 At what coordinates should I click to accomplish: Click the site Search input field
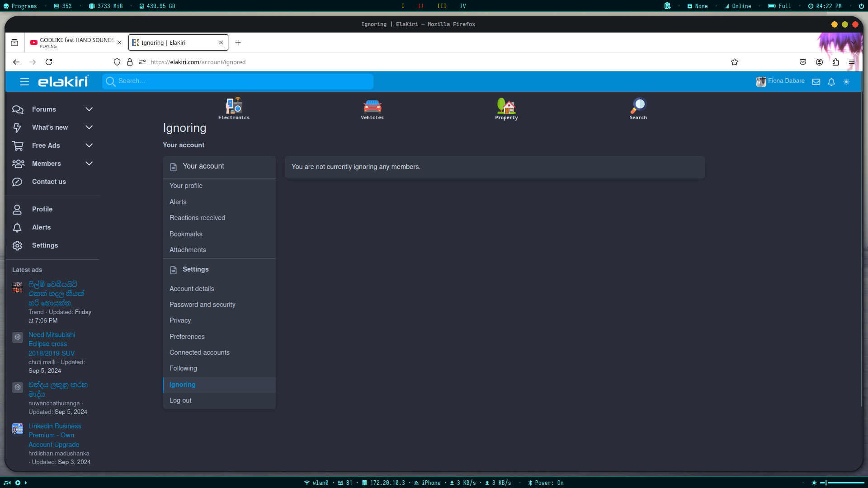click(238, 81)
